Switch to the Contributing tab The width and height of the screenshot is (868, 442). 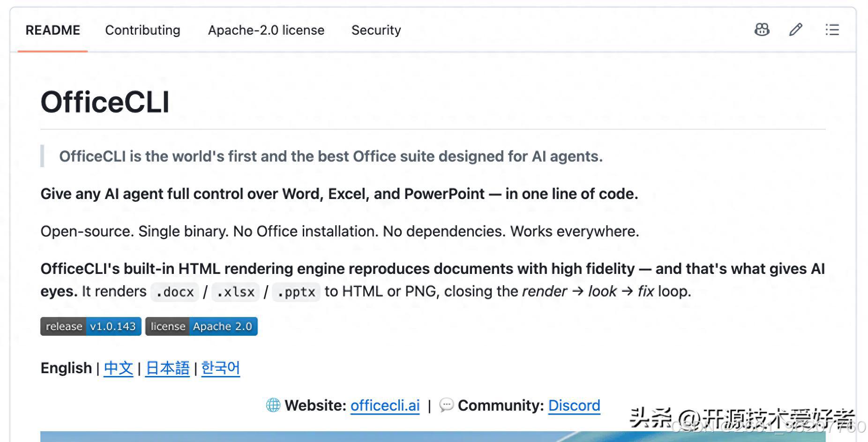(142, 30)
